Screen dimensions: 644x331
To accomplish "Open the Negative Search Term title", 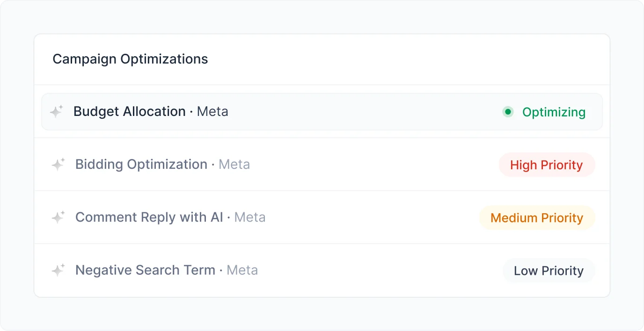I will pos(145,270).
